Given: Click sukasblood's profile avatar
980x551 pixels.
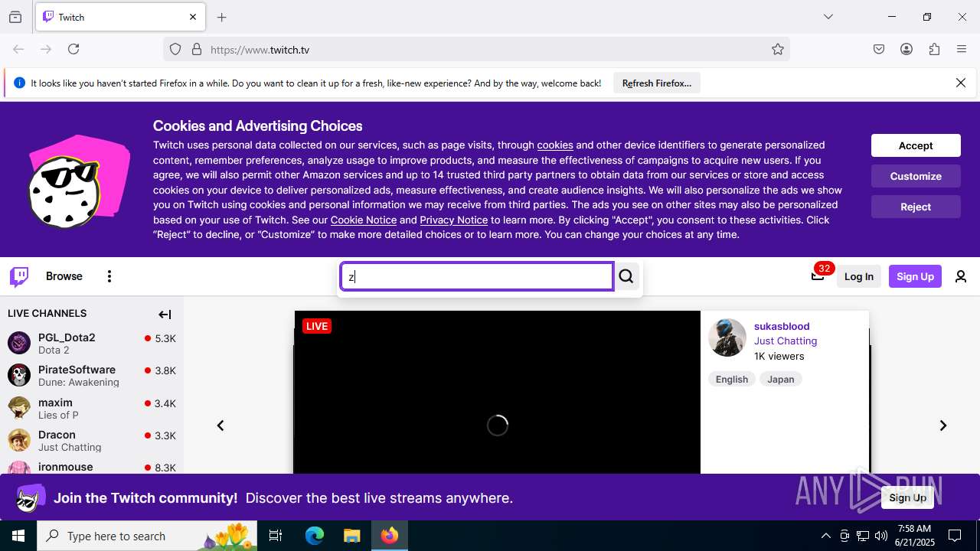Looking at the screenshot, I should tap(727, 337).
